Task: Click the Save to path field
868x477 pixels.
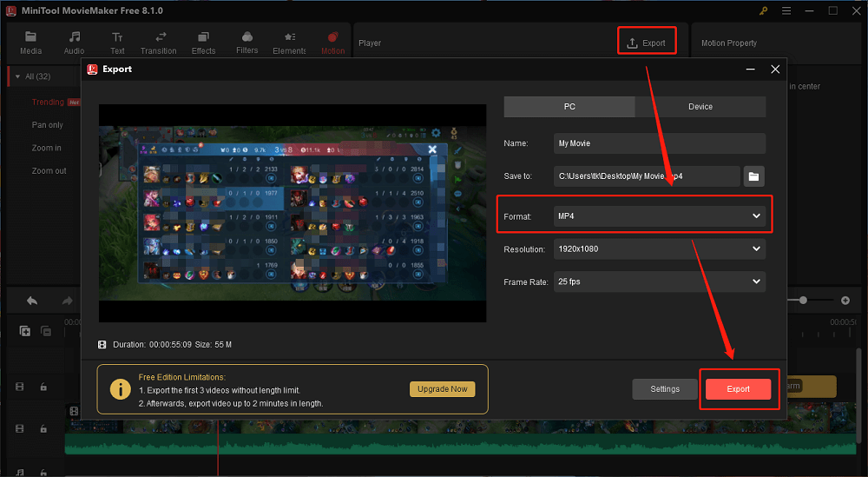Action: click(x=647, y=176)
